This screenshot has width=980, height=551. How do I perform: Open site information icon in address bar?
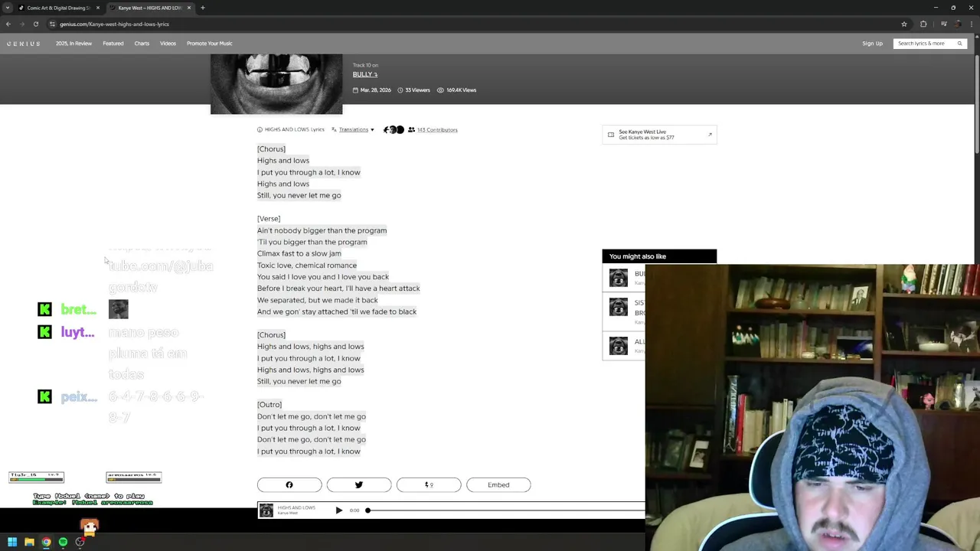coord(52,24)
